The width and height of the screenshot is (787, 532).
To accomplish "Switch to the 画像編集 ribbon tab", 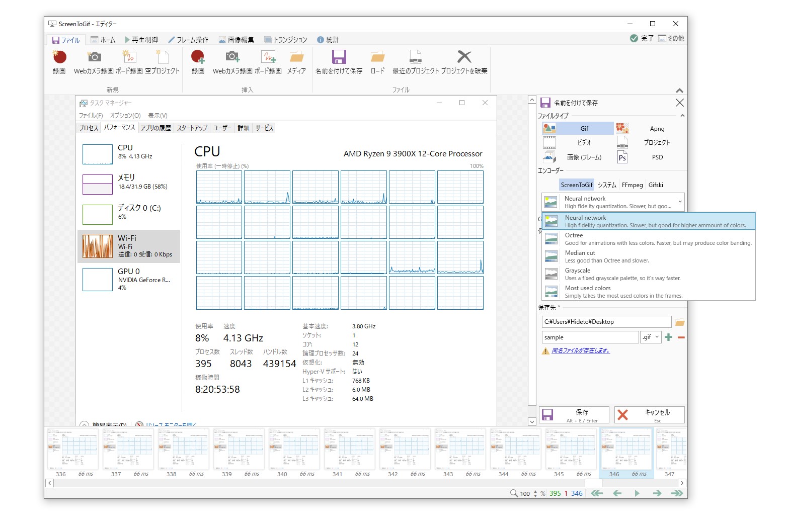I will point(236,40).
